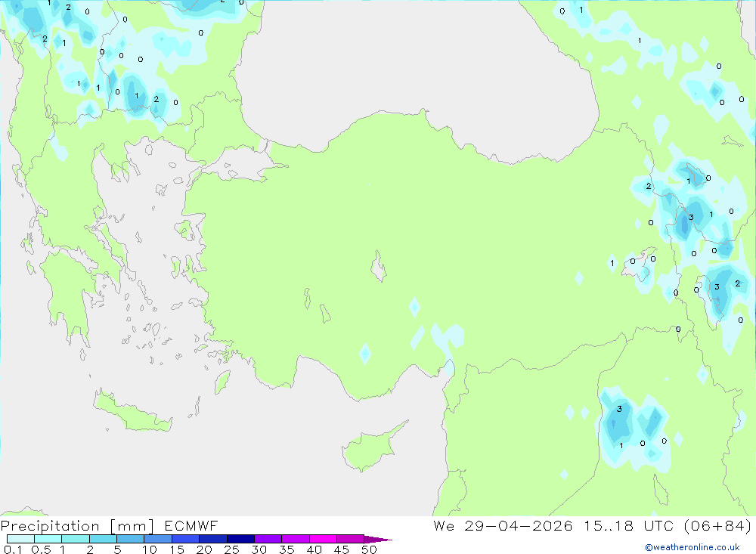Viewport: 756px width, 554px height.
Task: Click the '40' legend scale label
Action: point(314,549)
